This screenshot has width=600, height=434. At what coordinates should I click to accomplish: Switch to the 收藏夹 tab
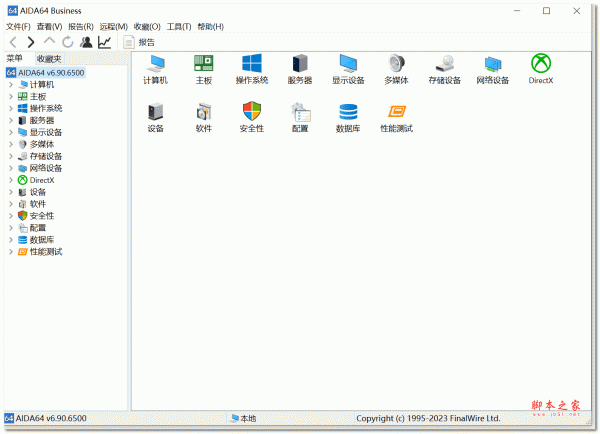49,59
